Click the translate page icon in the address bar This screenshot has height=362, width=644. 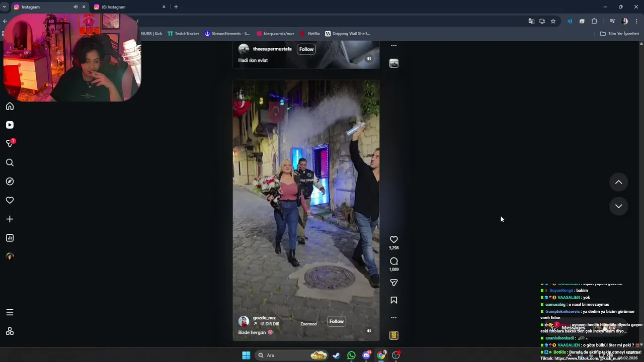(531, 21)
